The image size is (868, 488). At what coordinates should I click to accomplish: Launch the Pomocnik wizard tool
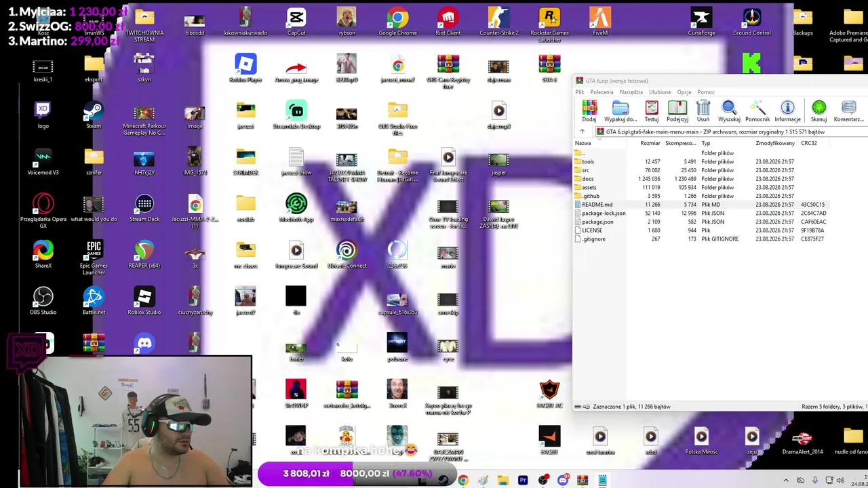click(757, 111)
